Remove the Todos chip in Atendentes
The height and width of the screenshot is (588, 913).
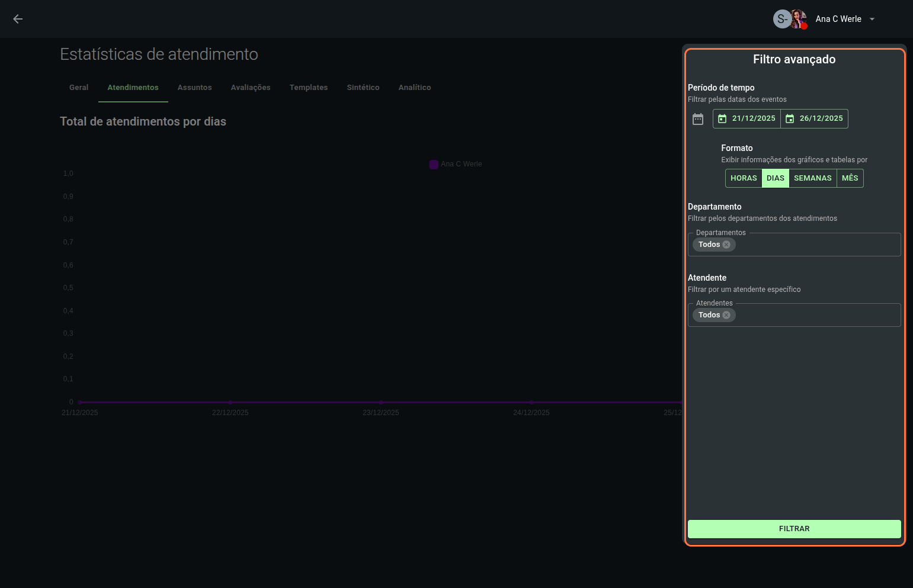coord(726,315)
